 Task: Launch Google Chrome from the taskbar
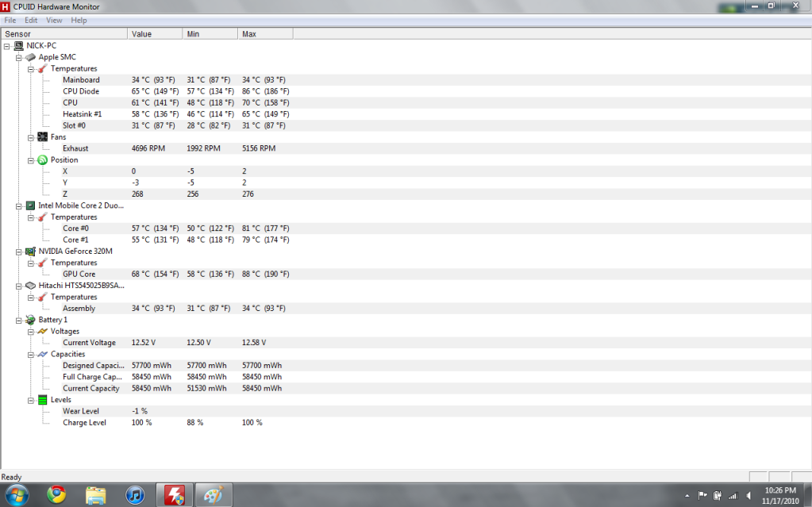(x=56, y=495)
